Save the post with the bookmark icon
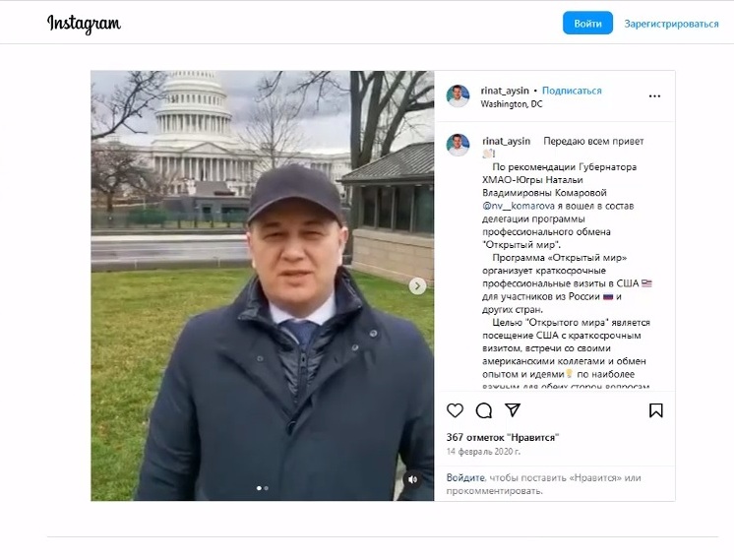The image size is (734, 560). (656, 410)
